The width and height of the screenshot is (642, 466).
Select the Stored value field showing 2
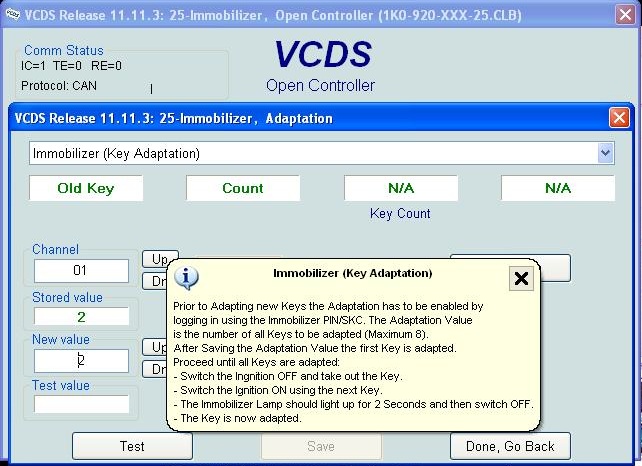[81, 316]
